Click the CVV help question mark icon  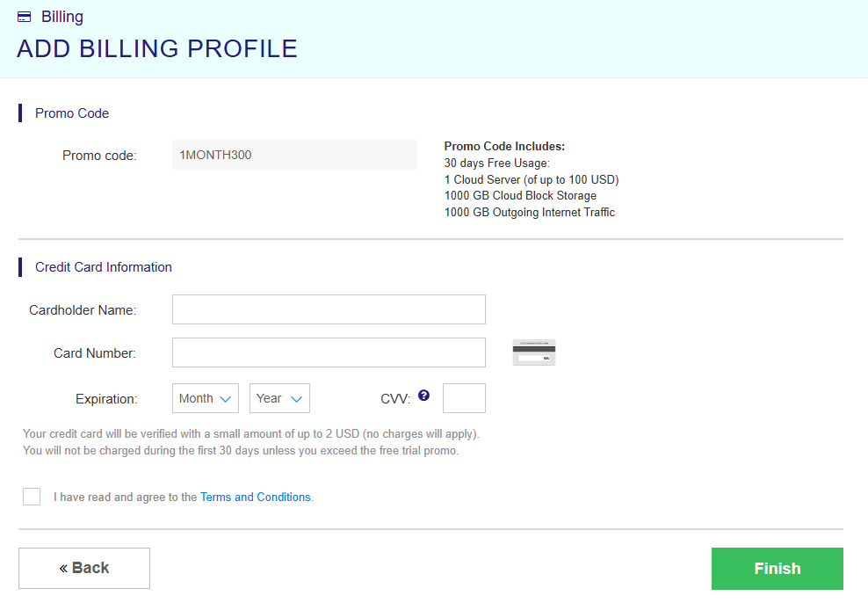[x=424, y=396]
